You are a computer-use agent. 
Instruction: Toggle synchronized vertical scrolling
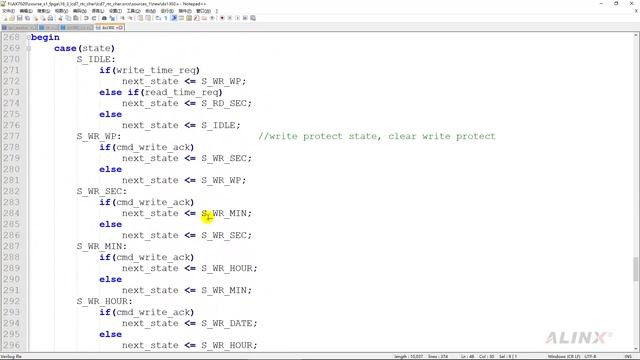(x=140, y=18)
